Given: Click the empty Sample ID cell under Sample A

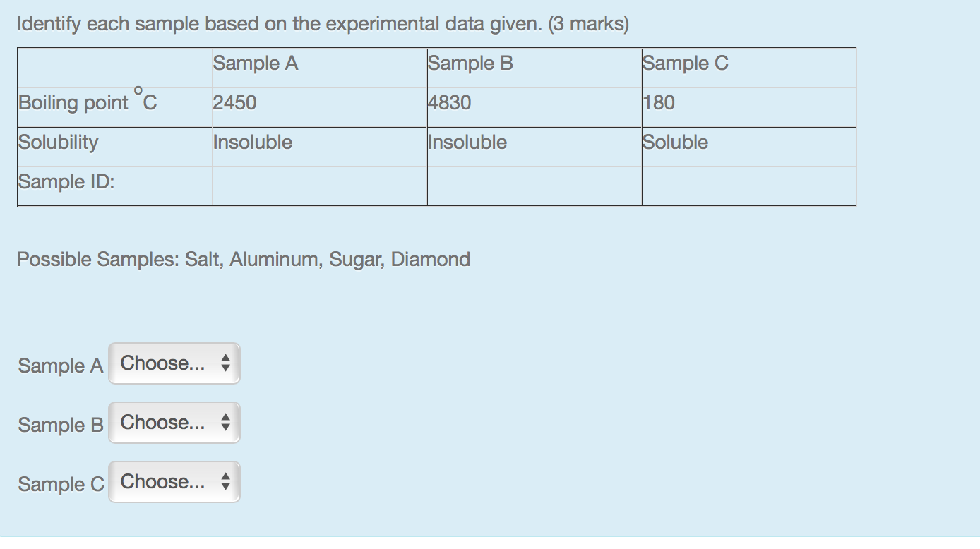Looking at the screenshot, I should point(319,186).
